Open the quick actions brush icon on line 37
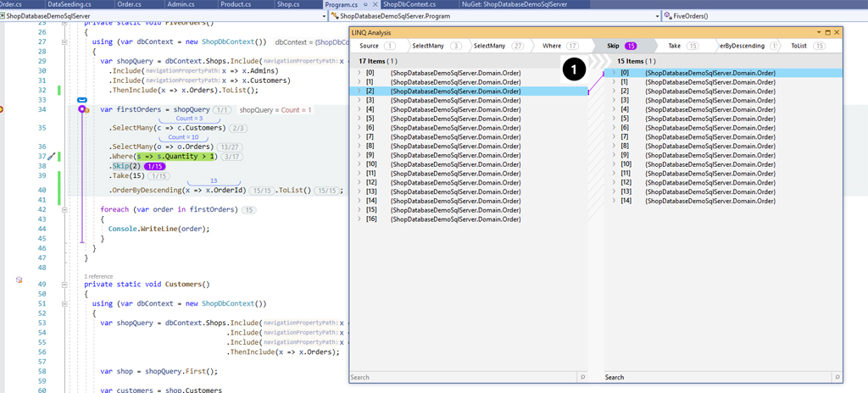Screen dimensions: 868x393 [x=50, y=158]
